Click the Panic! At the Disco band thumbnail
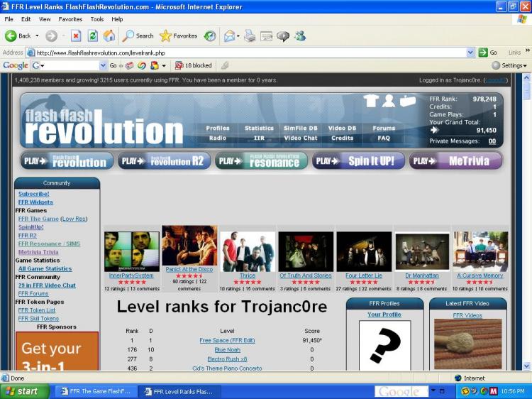This screenshot has width=532, height=399. coord(189,246)
